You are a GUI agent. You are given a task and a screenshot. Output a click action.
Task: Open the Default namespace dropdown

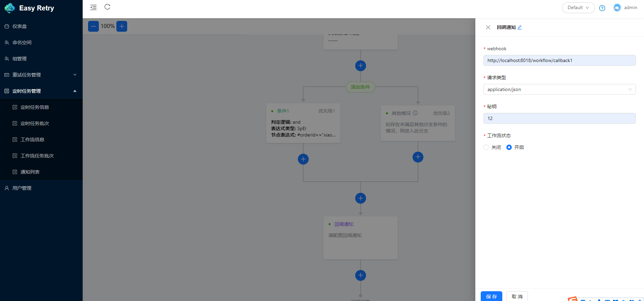tap(578, 8)
